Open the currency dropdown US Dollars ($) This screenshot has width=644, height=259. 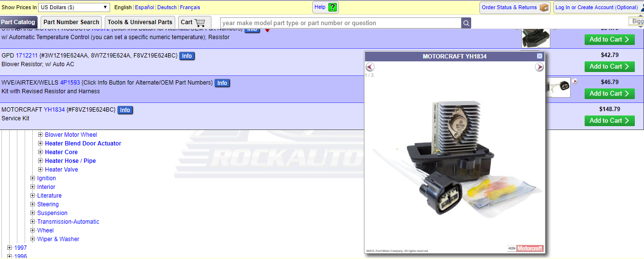point(74,7)
